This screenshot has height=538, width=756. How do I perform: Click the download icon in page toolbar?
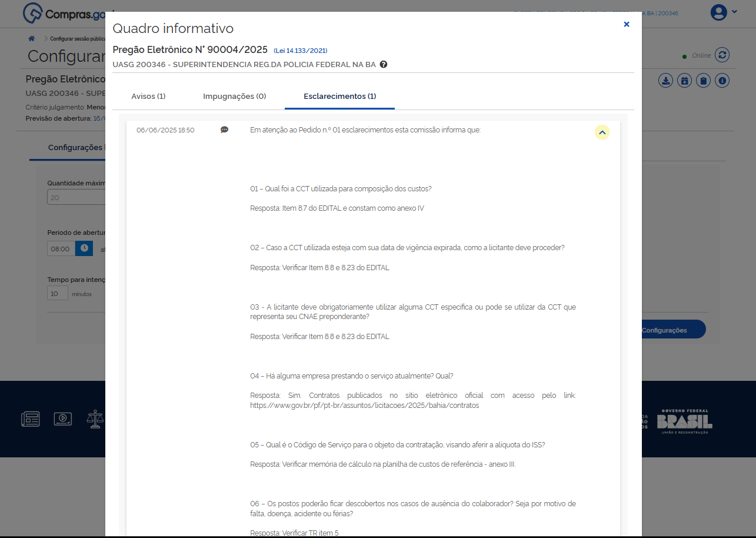[x=665, y=81]
